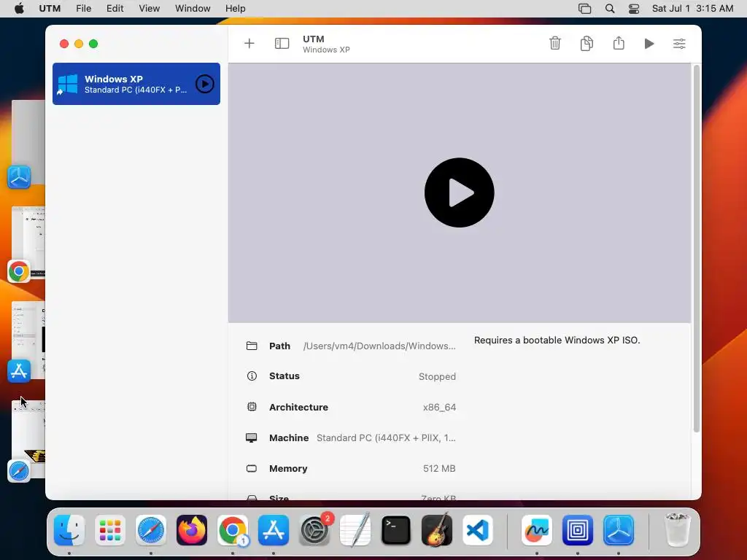
Task: Open Google Chrome from the dock
Action: coord(233,530)
